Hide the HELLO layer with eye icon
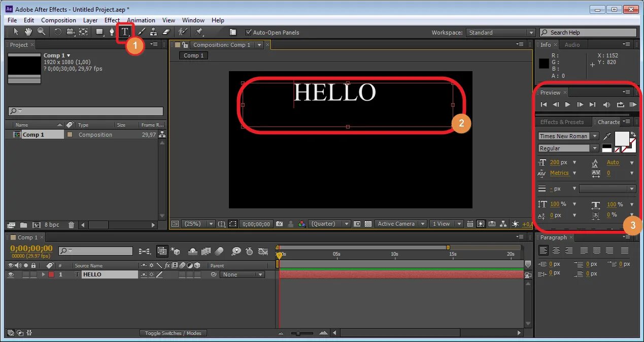The width and height of the screenshot is (644, 342). click(x=10, y=274)
